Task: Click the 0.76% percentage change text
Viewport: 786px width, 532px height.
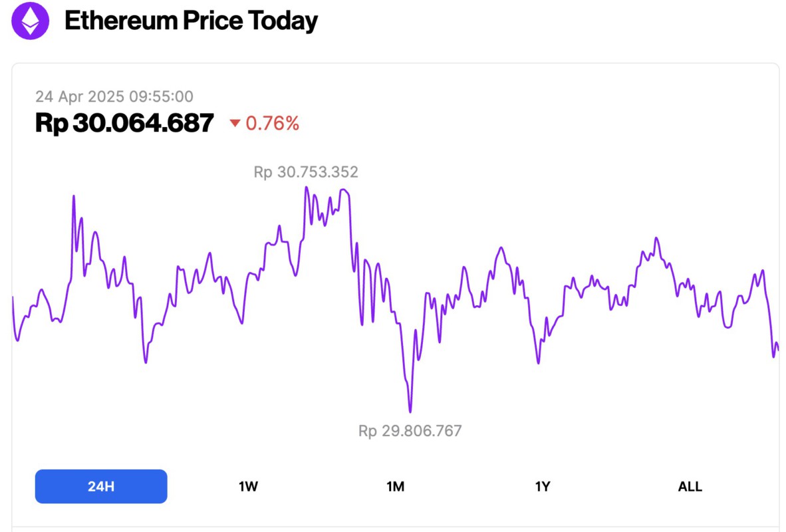Action: click(x=271, y=124)
